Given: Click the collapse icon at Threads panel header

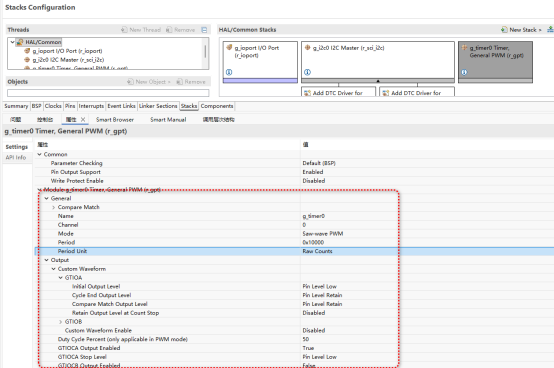Looking at the screenshot, I should (x=204, y=30).
